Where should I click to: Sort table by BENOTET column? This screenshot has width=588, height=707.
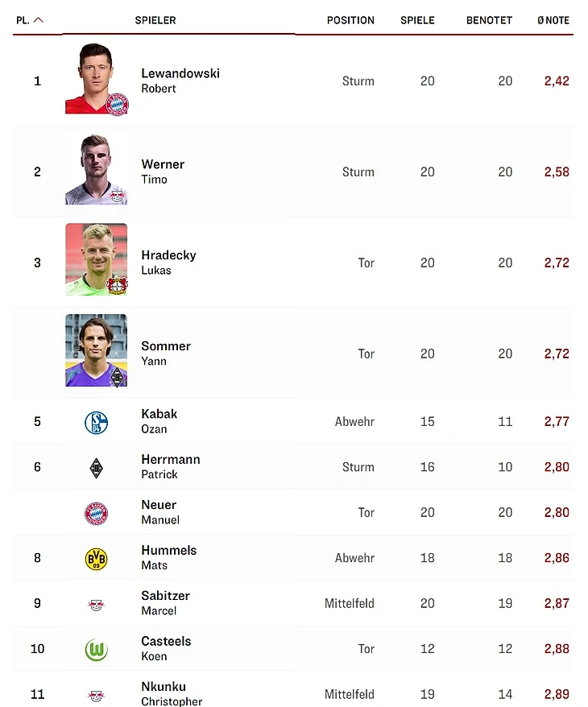pos(489,21)
